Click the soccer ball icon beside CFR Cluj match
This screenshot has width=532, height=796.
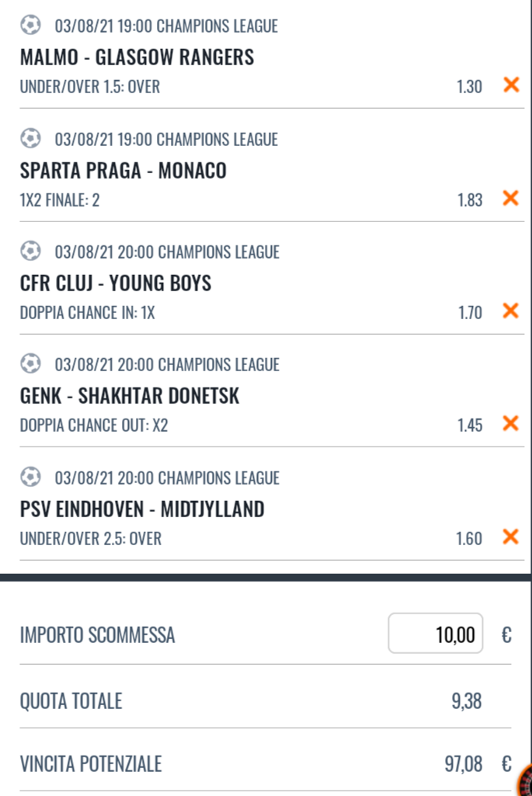pyautogui.click(x=30, y=251)
